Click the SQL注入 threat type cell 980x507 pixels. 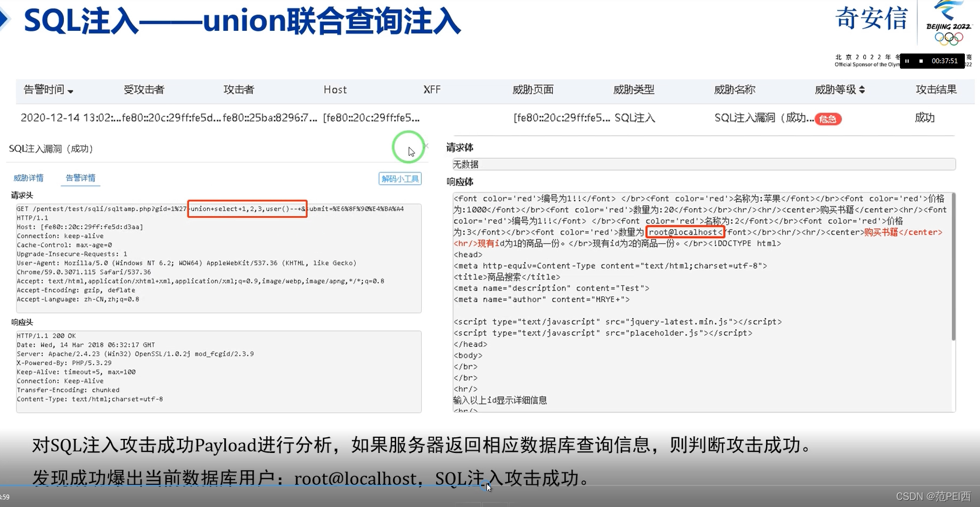pos(635,118)
